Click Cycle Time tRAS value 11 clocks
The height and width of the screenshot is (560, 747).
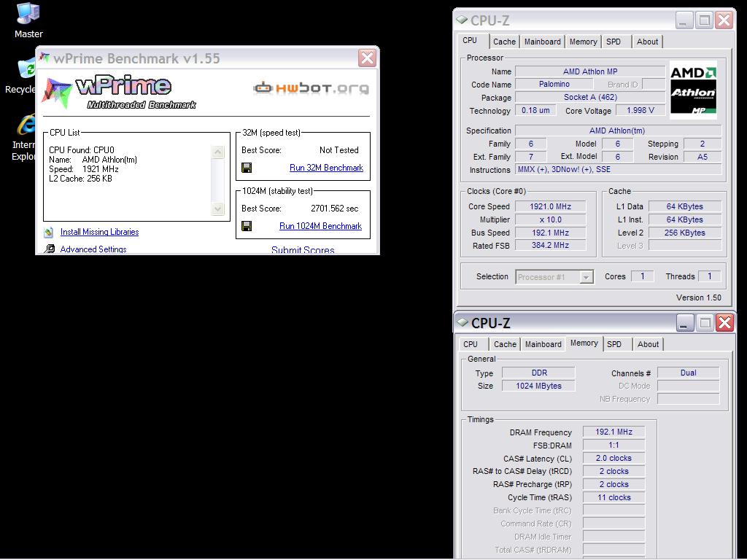[614, 497]
